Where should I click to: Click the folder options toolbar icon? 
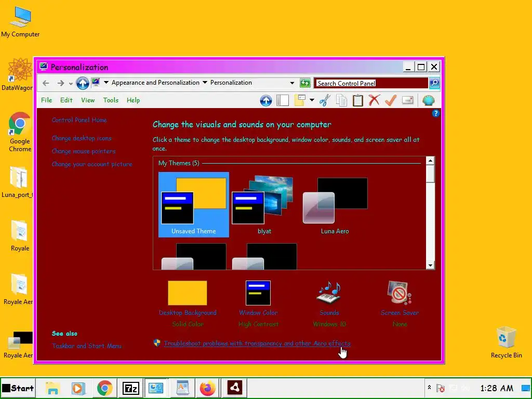pyautogui.click(x=300, y=100)
